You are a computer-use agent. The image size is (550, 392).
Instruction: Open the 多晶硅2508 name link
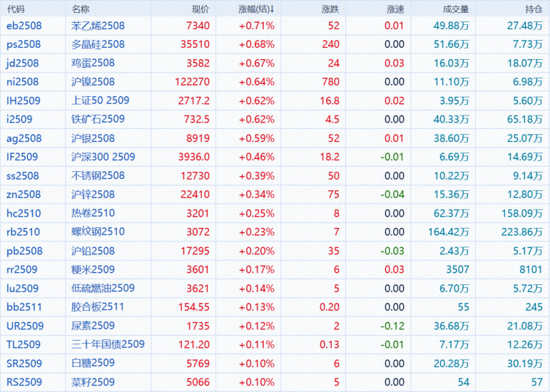point(98,44)
